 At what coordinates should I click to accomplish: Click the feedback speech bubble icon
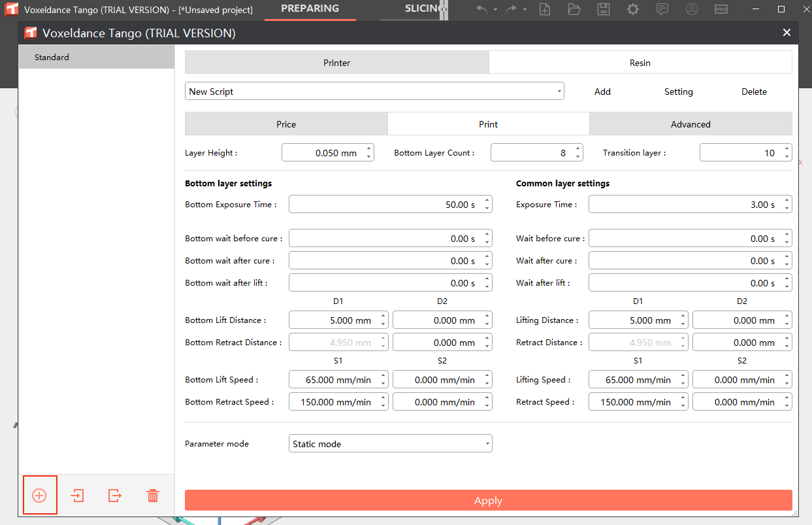tap(662, 9)
